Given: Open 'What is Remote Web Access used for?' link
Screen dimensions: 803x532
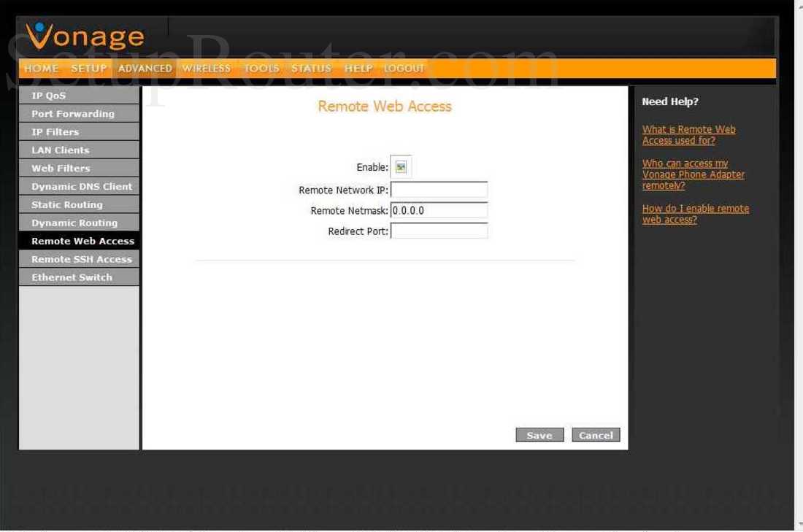Looking at the screenshot, I should [x=689, y=135].
